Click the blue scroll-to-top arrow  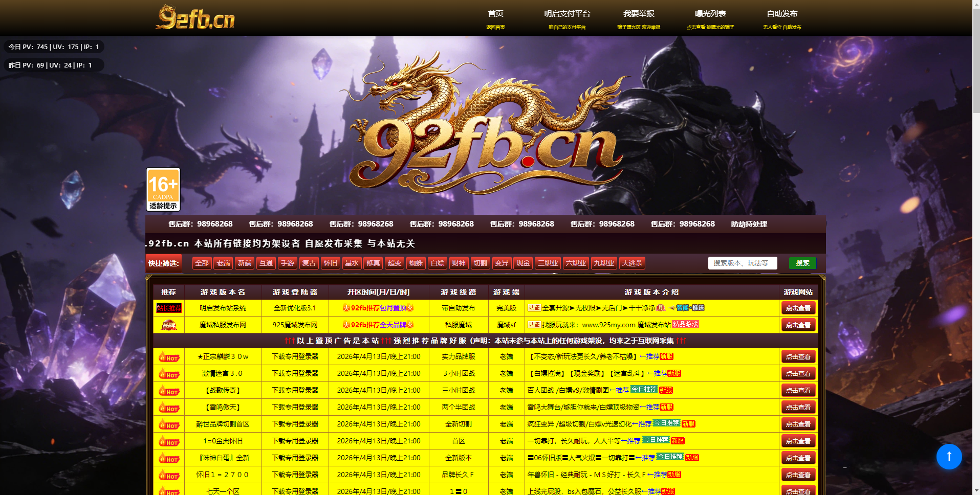(949, 457)
